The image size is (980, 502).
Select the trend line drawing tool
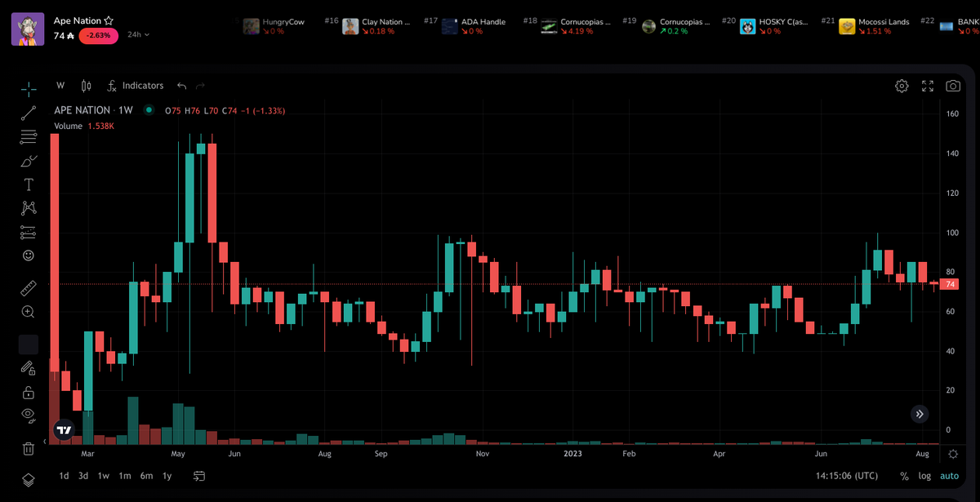pyautogui.click(x=29, y=113)
